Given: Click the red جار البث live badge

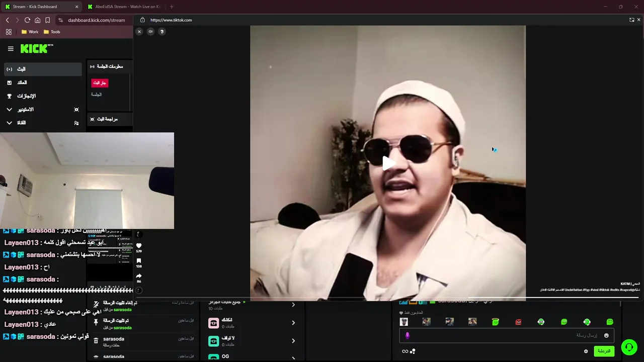Looking at the screenshot, I should click(100, 83).
